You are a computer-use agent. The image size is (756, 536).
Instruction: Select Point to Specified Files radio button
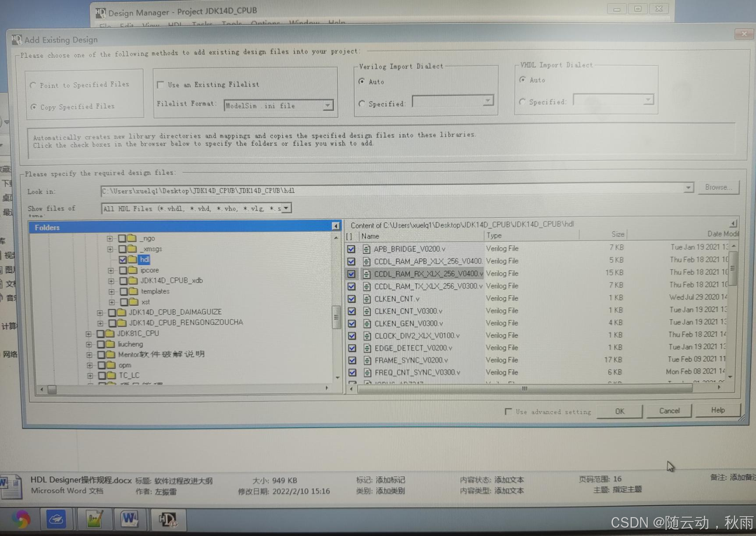point(33,85)
